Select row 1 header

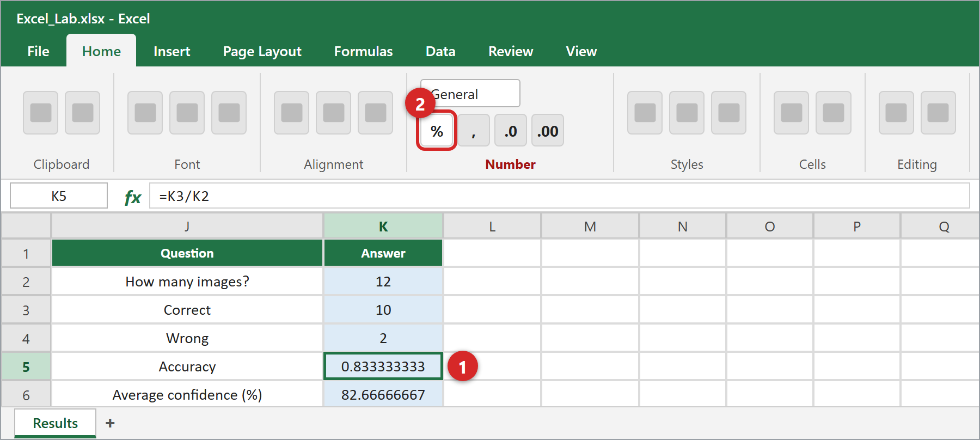(x=26, y=253)
